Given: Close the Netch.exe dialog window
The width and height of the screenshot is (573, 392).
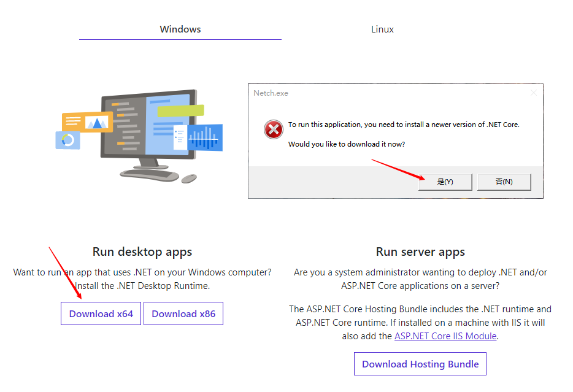Looking at the screenshot, I should click(x=533, y=93).
